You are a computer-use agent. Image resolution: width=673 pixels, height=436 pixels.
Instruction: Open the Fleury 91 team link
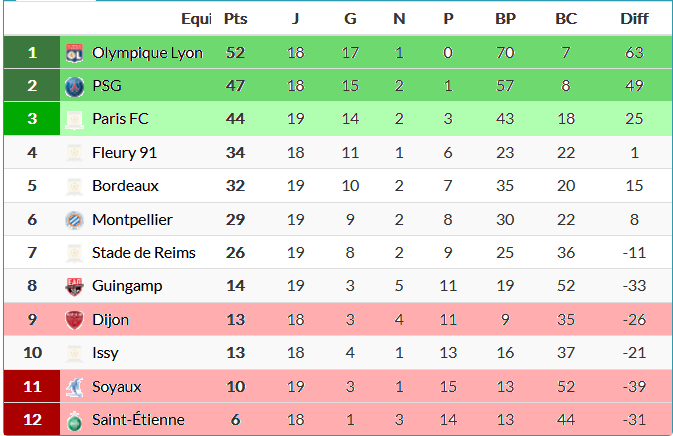pyautogui.click(x=124, y=153)
